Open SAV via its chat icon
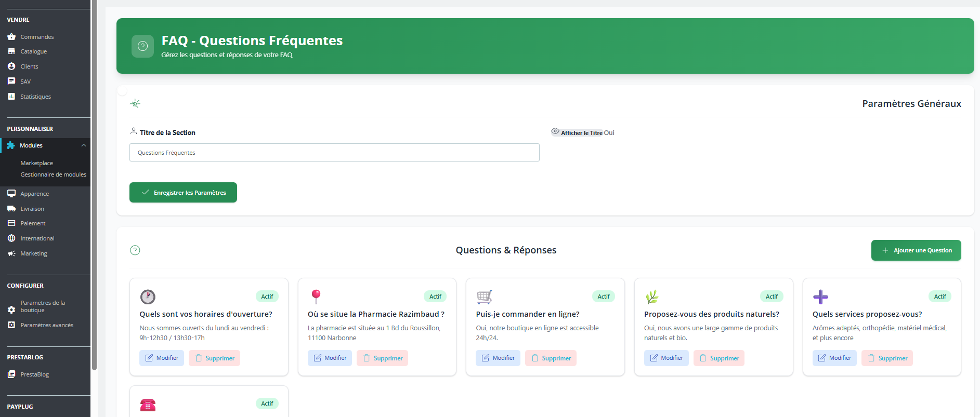 tap(11, 82)
